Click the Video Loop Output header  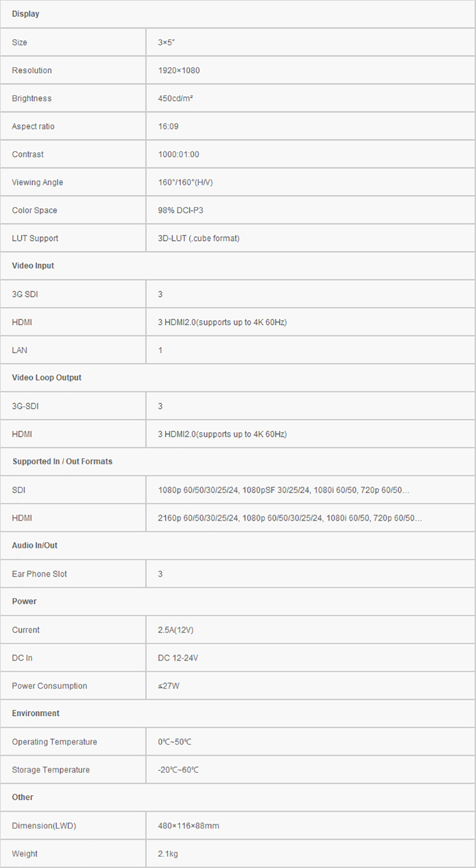click(x=46, y=378)
